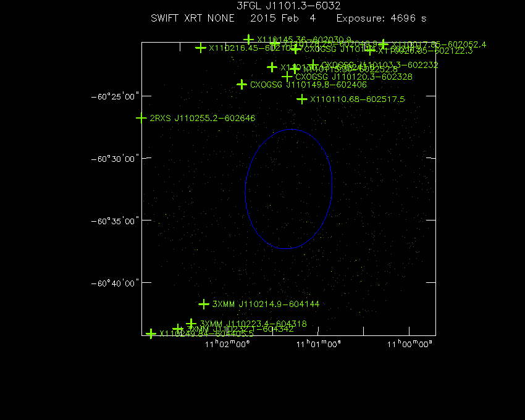Click the 11h02m00s right ascension label
This screenshot has height=420, width=525.
click(x=227, y=344)
